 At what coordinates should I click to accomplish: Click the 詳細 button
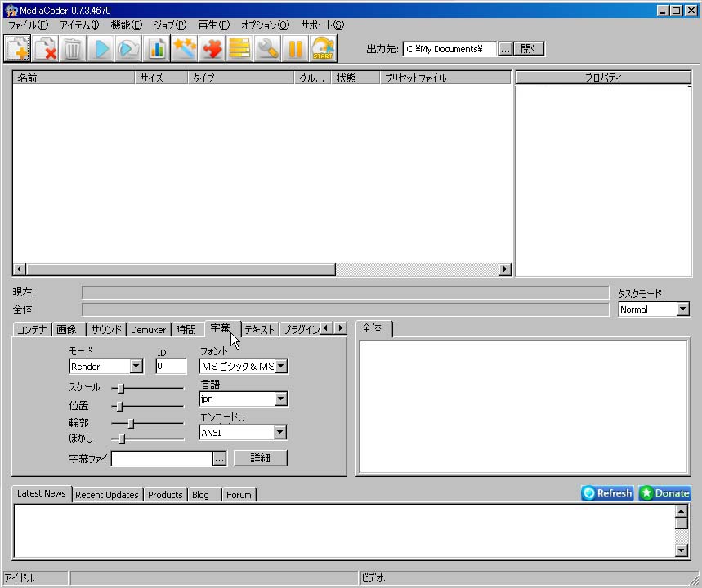click(x=260, y=458)
